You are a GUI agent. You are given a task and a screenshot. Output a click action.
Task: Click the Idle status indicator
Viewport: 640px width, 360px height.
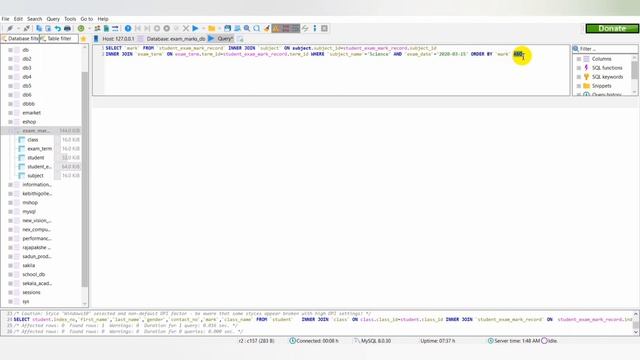[549, 341]
